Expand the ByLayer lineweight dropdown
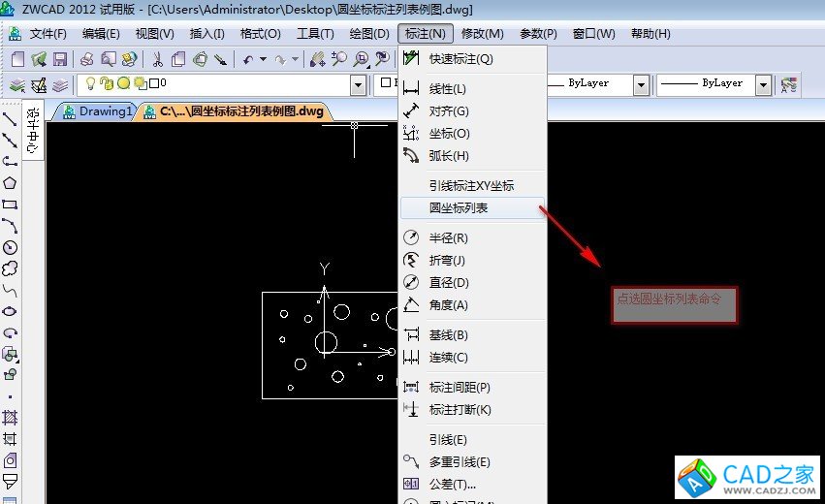Image resolution: width=825 pixels, height=504 pixels. [764, 84]
